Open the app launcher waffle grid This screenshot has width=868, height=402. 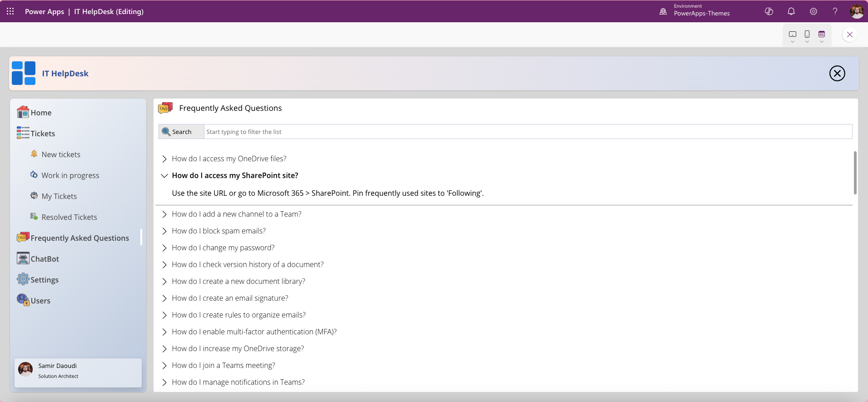coord(10,11)
